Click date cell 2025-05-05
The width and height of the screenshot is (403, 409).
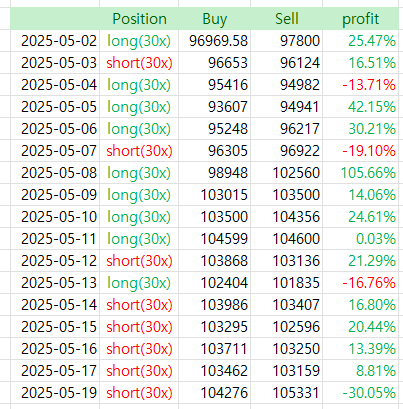(55, 107)
